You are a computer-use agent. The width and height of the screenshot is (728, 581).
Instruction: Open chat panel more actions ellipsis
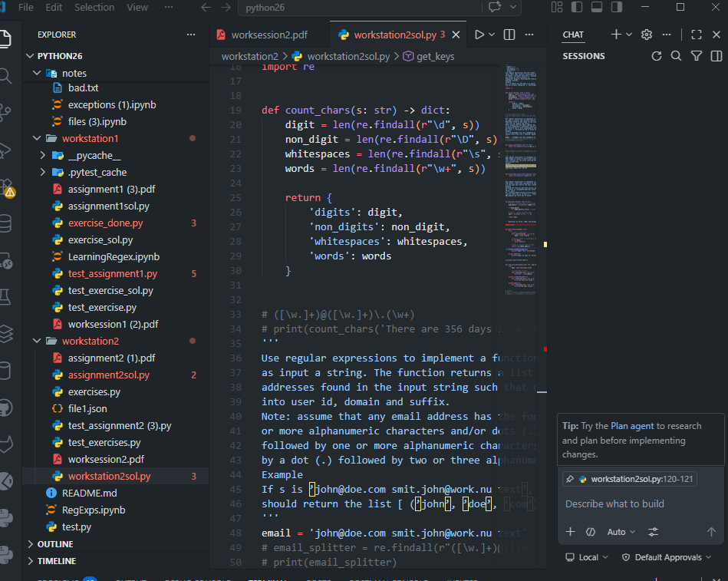(667, 35)
